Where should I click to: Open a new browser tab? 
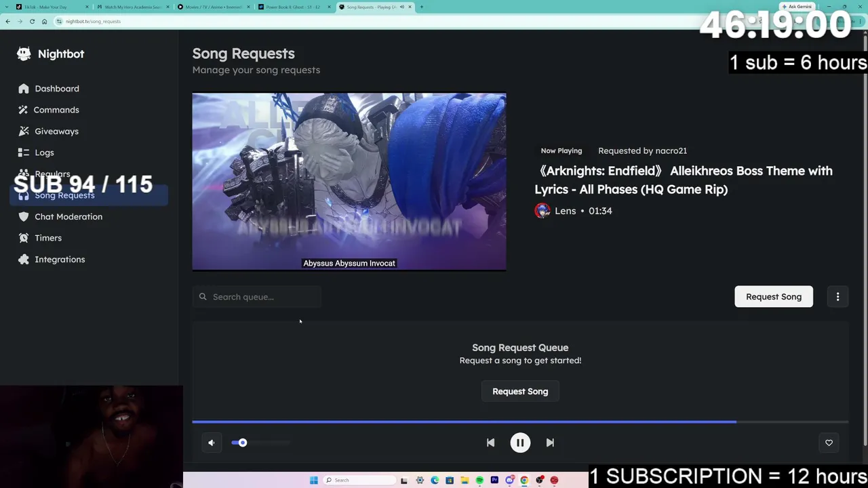point(421,7)
